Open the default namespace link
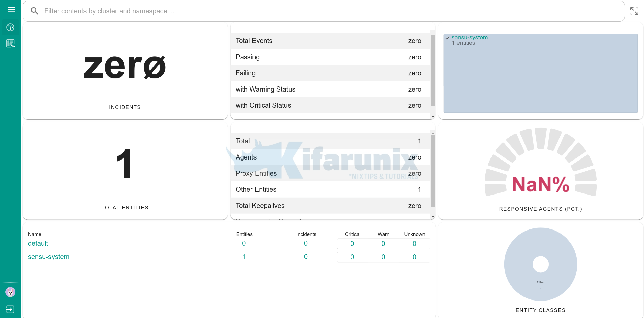 [38, 243]
